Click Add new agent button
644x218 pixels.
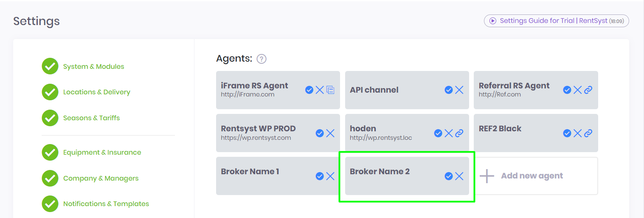532,176
